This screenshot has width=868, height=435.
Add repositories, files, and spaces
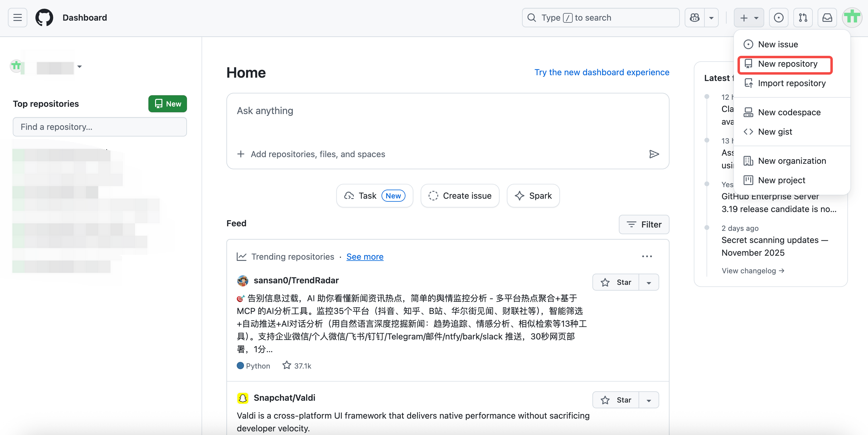[x=311, y=154]
